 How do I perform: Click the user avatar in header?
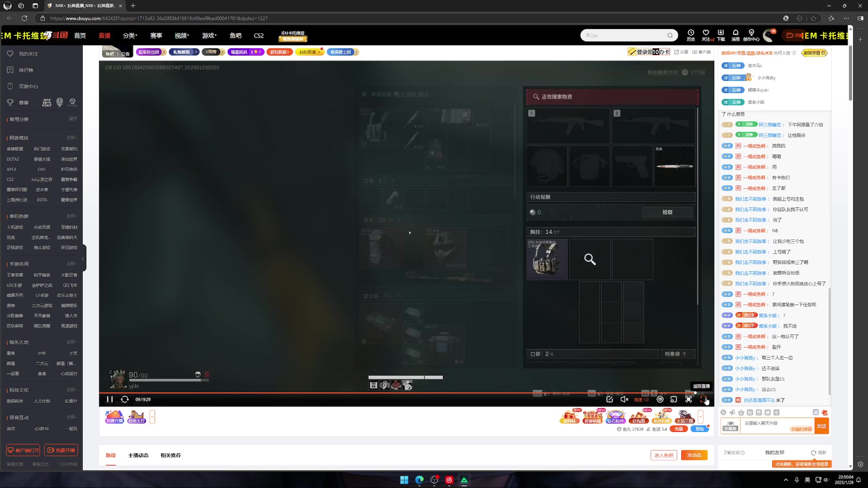[x=769, y=35]
